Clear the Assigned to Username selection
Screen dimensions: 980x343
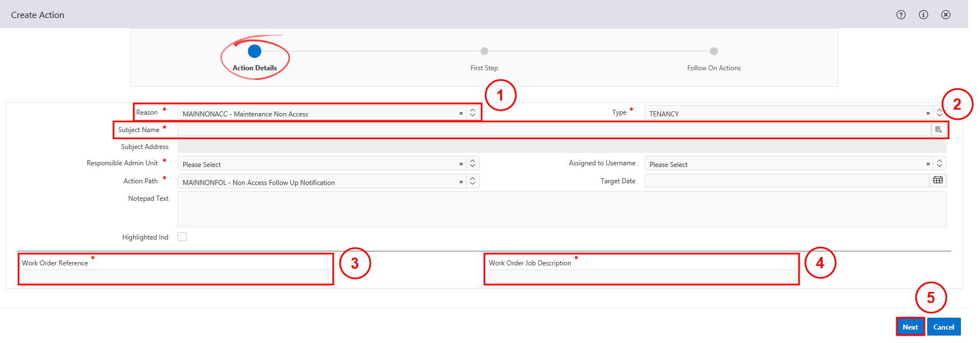click(928, 164)
